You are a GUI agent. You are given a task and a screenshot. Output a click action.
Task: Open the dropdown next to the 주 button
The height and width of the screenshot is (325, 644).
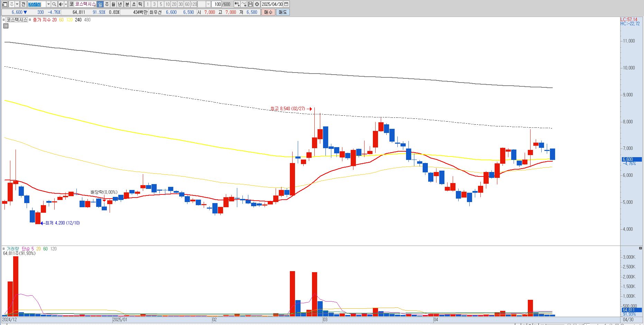17,4
